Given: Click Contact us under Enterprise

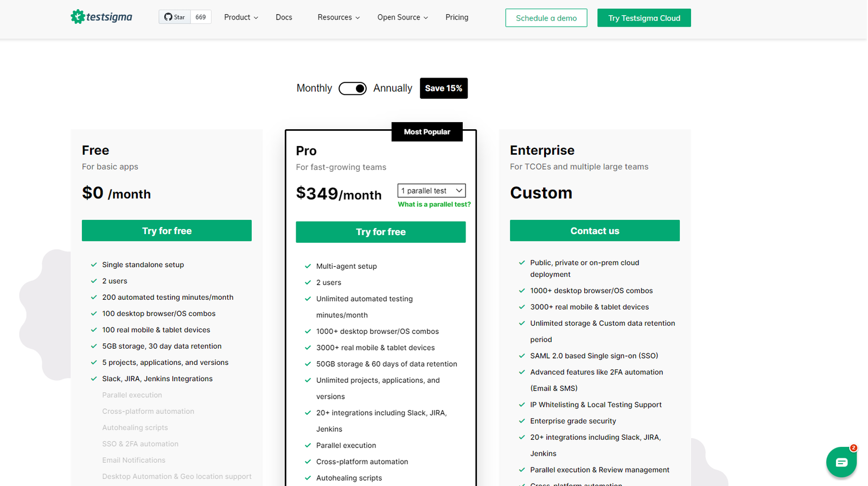Looking at the screenshot, I should tap(595, 231).
